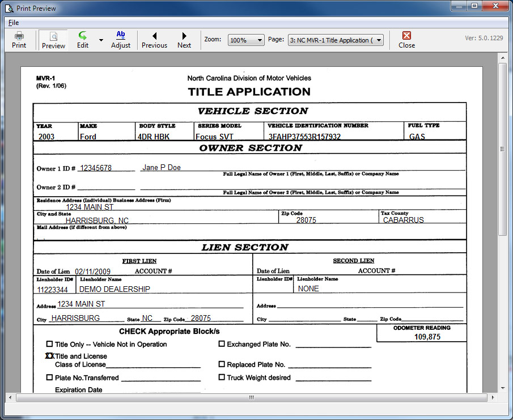
Task: Click the series model Focus SVT
Action: (214, 137)
